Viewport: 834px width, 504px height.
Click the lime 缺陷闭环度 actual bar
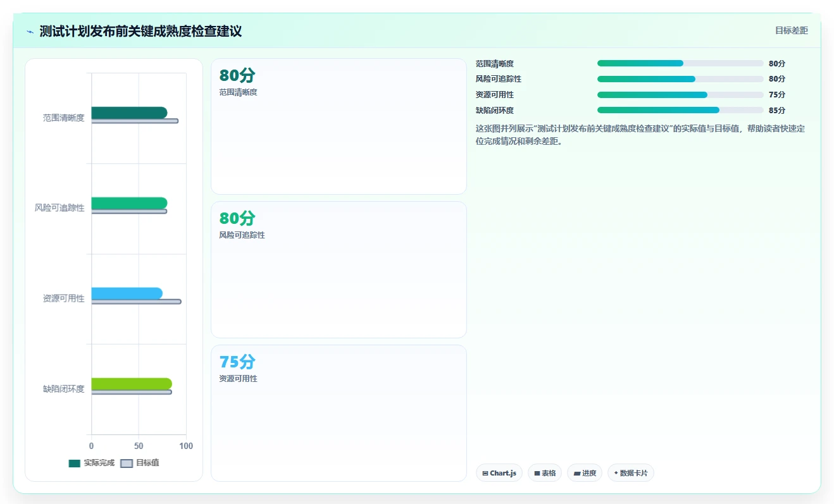132,384
